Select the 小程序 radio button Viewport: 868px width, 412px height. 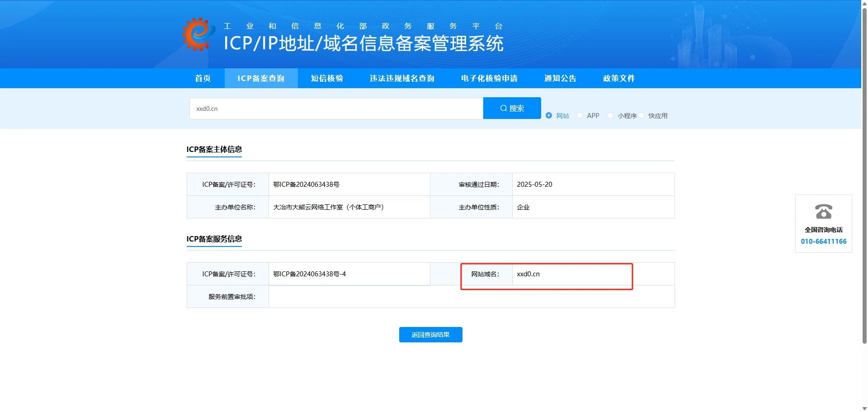click(x=610, y=115)
